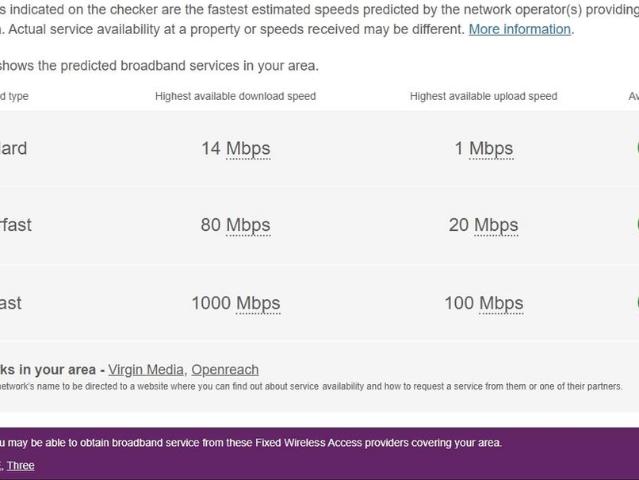
Task: Click Mbps abbreviation beside 14 download speed
Action: point(248,149)
